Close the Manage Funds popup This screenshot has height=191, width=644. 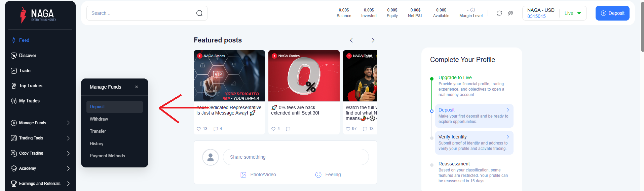(x=137, y=87)
